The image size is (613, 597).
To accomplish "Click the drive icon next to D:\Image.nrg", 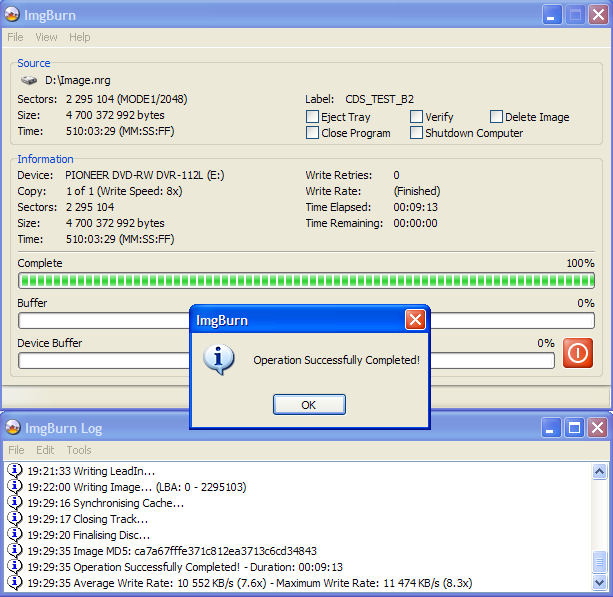I will (29, 81).
